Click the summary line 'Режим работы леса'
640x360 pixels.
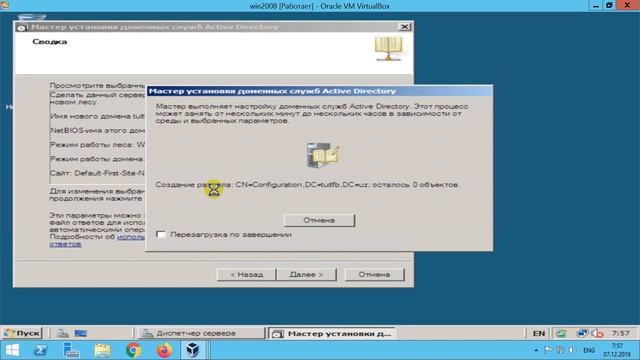pos(97,144)
